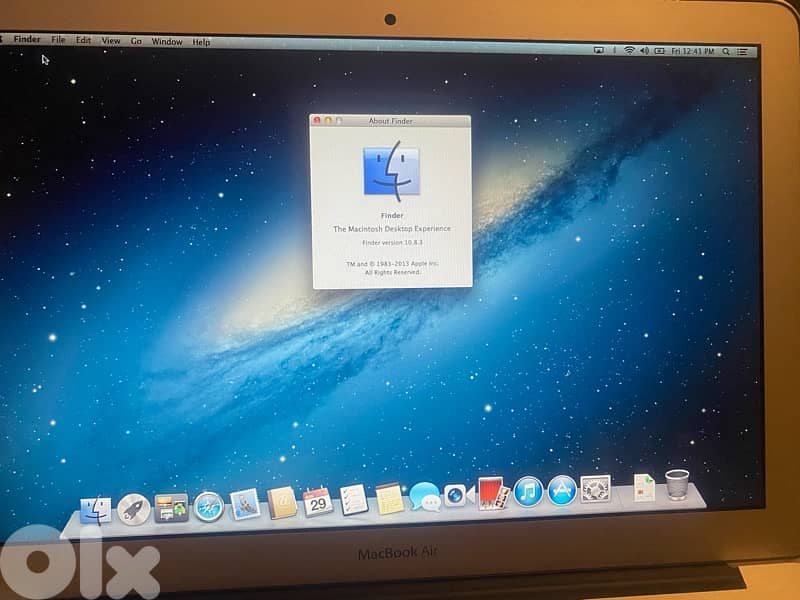Viewport: 800px width, 600px height.
Task: Open iTunes music note icon
Action: (x=528, y=491)
